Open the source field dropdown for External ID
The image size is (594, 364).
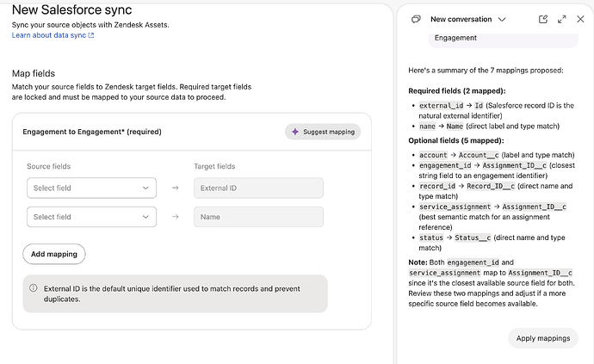pos(91,188)
